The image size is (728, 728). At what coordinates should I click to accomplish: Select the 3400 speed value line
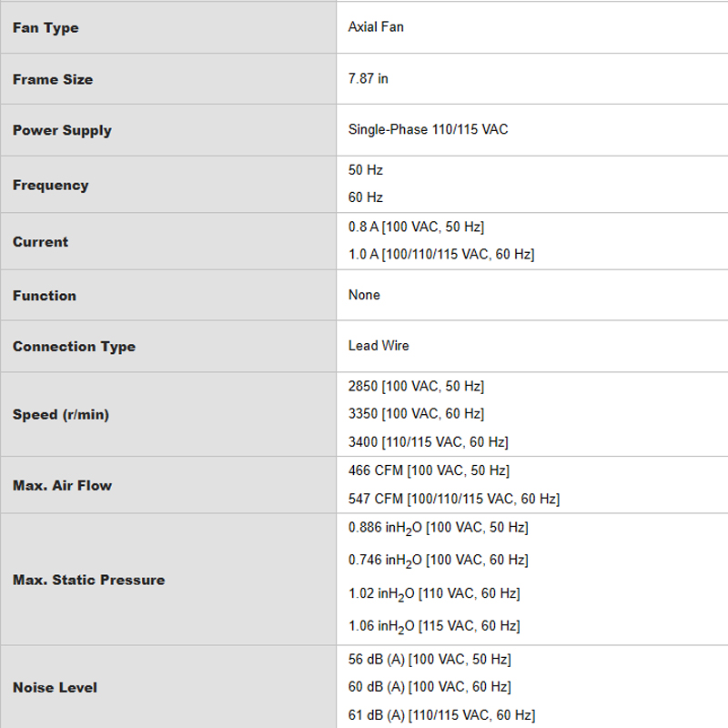click(x=428, y=441)
